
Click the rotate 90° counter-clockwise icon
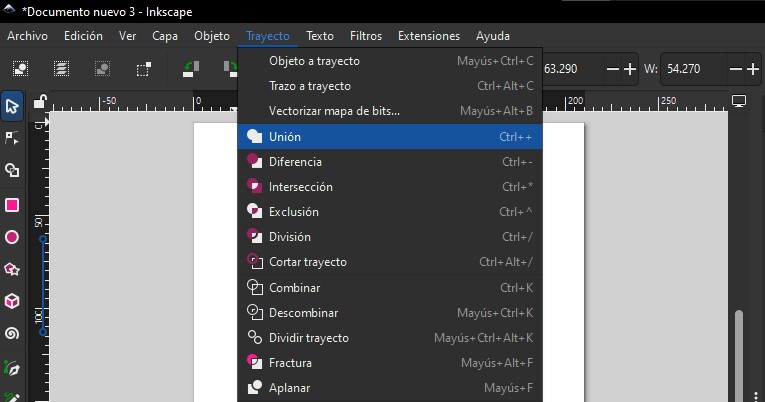coord(190,69)
